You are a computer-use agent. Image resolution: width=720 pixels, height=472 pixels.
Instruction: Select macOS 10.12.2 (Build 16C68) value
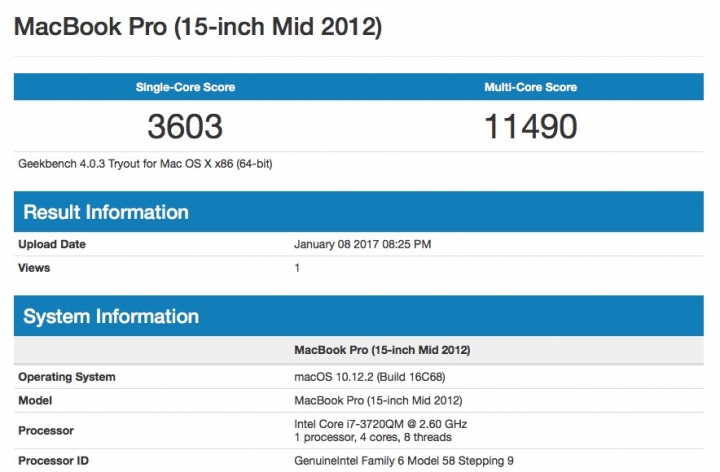pos(370,377)
